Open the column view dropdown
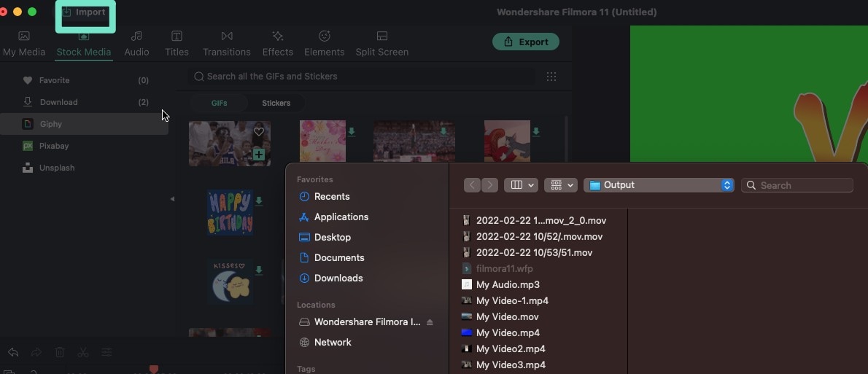Screen dimensions: 868x374 click(521, 185)
